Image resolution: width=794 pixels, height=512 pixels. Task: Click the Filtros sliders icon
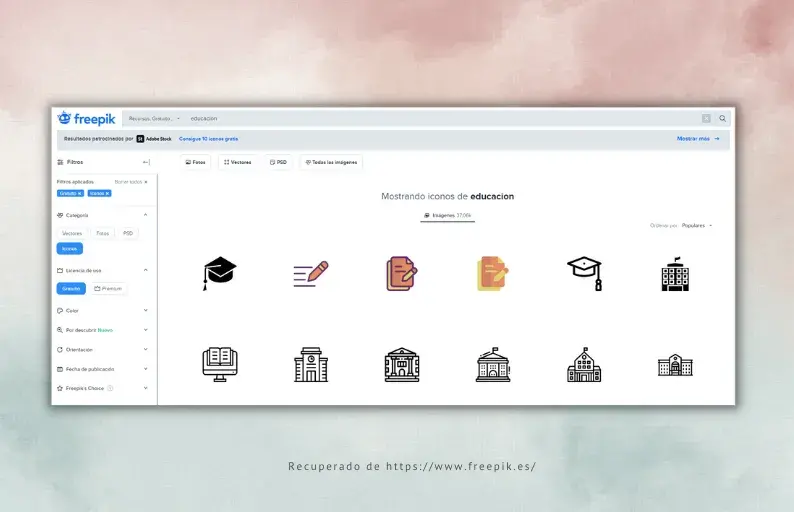[60, 162]
